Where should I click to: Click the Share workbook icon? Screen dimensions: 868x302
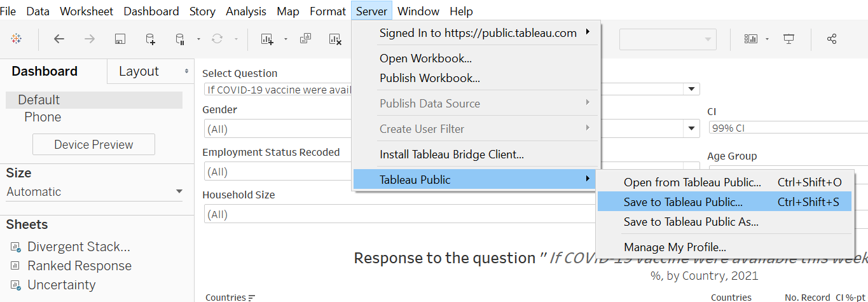click(x=831, y=39)
